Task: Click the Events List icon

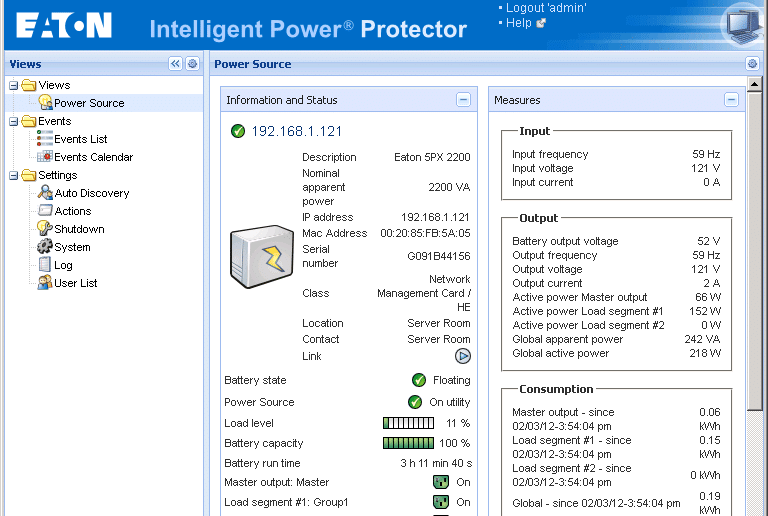Action: pyautogui.click(x=45, y=139)
